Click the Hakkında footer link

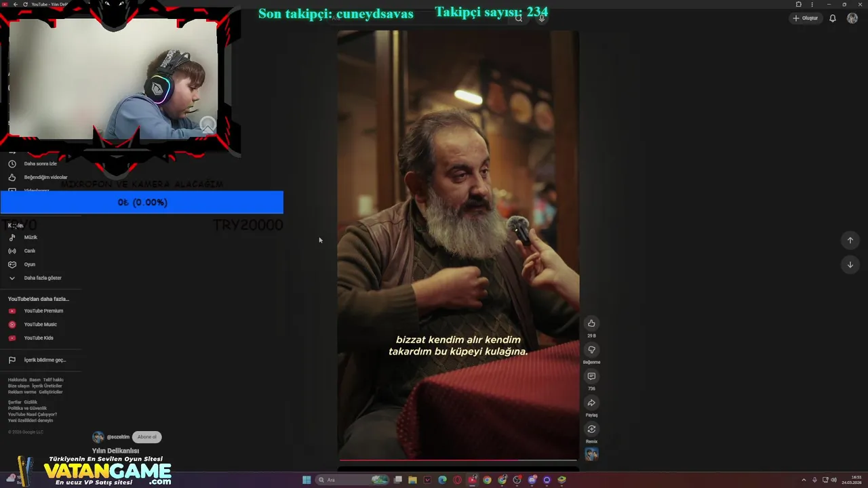[17, 380]
